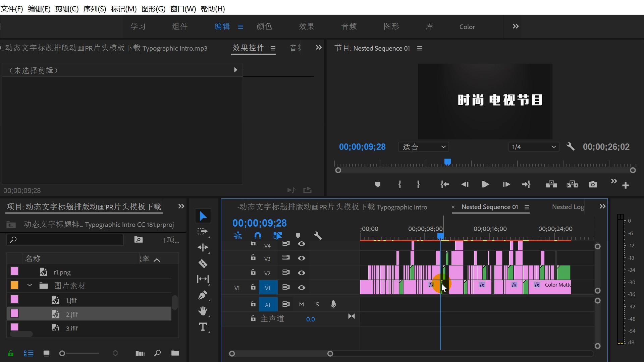Lock the V2 track
The image size is (644, 362).
(253, 272)
